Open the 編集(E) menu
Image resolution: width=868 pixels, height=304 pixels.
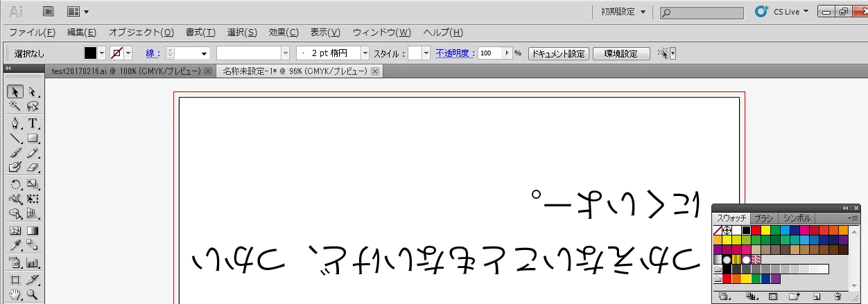[x=81, y=33]
